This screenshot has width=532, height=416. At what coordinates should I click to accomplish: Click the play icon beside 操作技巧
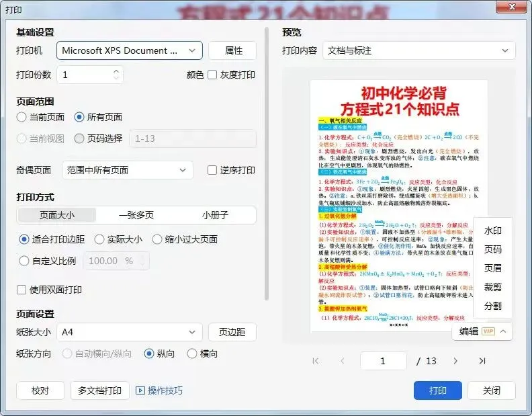pos(140,390)
